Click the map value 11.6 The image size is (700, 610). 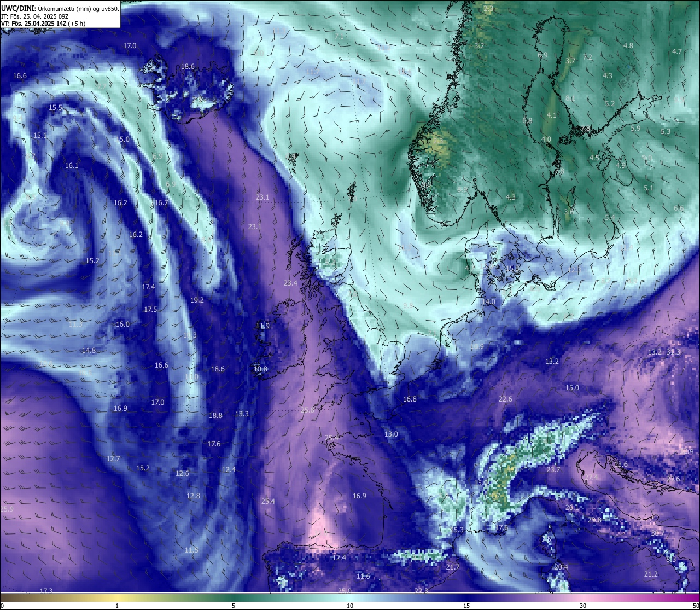pos(363,577)
